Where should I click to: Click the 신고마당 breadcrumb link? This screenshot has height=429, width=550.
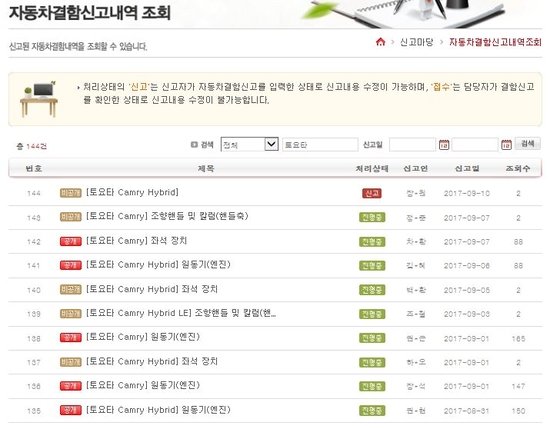[x=417, y=42]
